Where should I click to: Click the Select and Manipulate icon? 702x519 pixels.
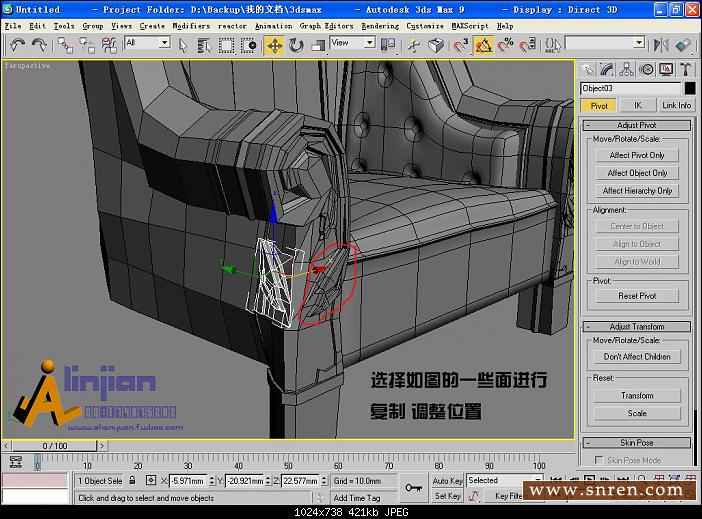(414, 45)
